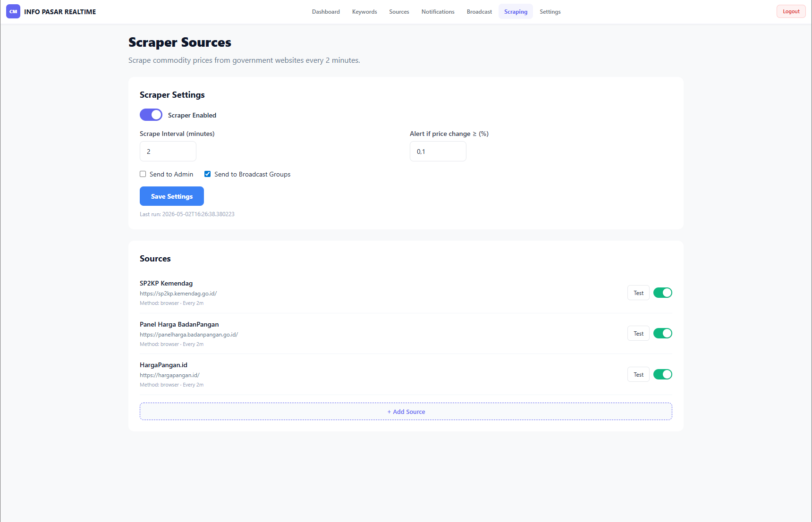Screen dimensions: 812x522
Task: Test the Panel Harga BadanPangan source
Action: pyautogui.click(x=638, y=334)
